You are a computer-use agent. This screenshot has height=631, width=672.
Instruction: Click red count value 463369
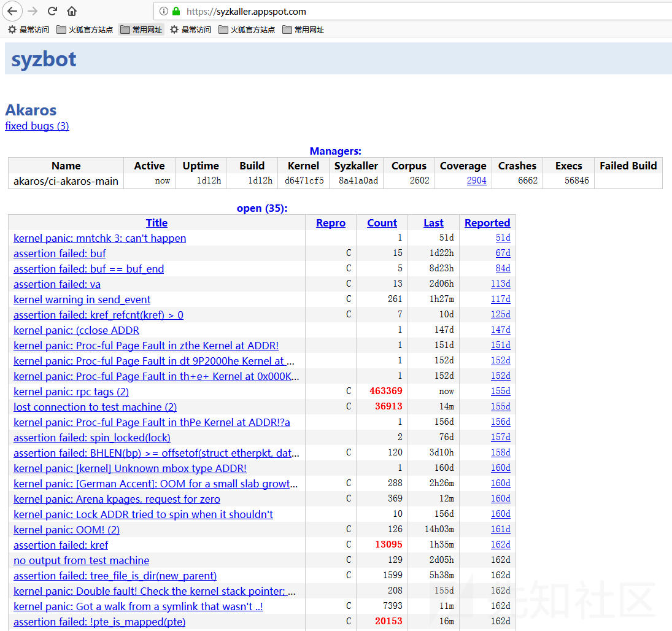[386, 391]
